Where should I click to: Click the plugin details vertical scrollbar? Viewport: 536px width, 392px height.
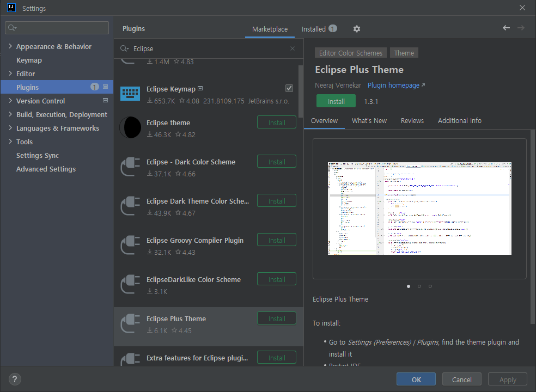point(532,227)
